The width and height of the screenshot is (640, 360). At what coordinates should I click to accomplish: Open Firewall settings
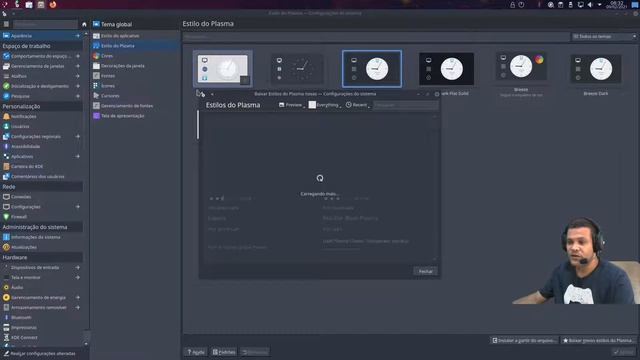click(x=41, y=217)
